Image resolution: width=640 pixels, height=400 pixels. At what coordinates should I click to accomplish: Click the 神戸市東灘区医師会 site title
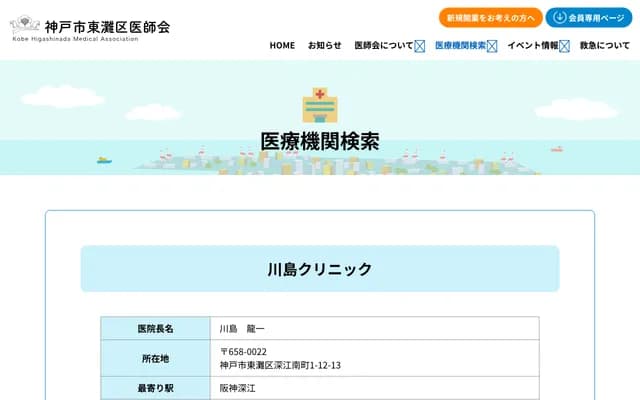pos(107,27)
